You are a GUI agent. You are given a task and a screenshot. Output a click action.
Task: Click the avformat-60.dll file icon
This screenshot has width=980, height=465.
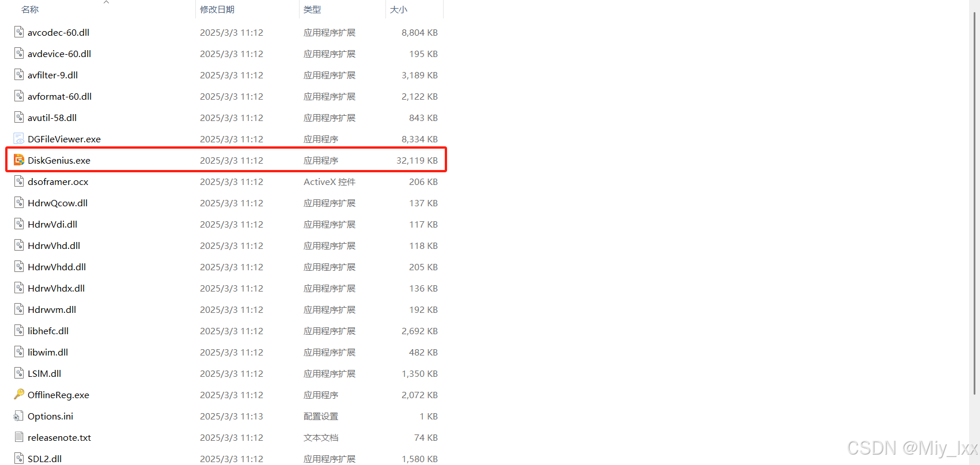pos(19,96)
